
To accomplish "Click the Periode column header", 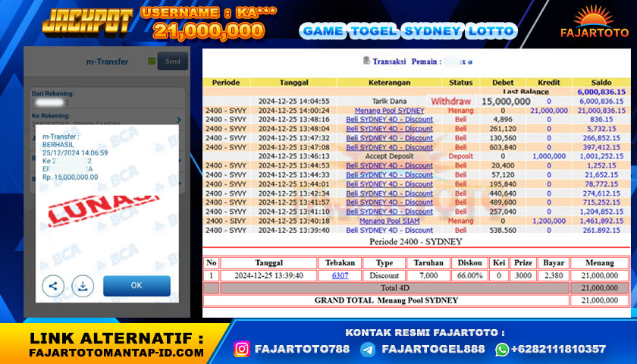I will (226, 83).
